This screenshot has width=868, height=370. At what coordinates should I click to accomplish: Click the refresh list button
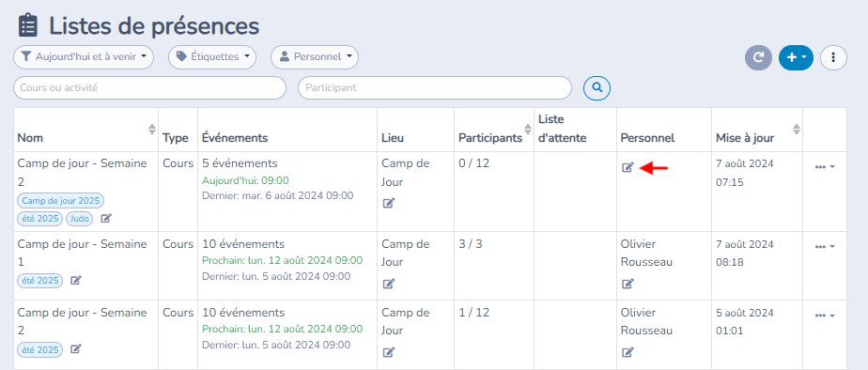point(758,57)
